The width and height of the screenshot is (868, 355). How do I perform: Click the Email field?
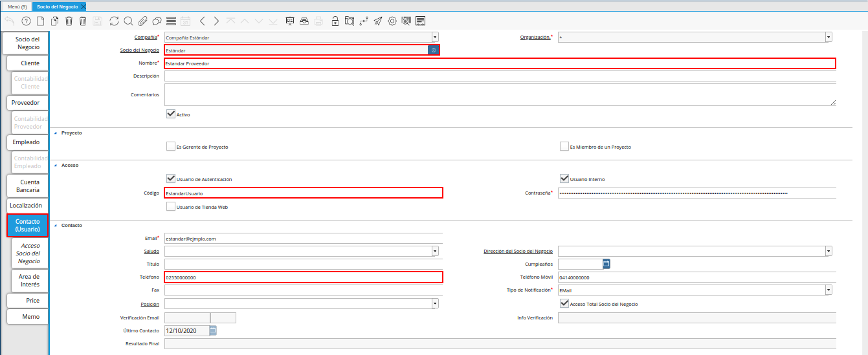(304, 239)
